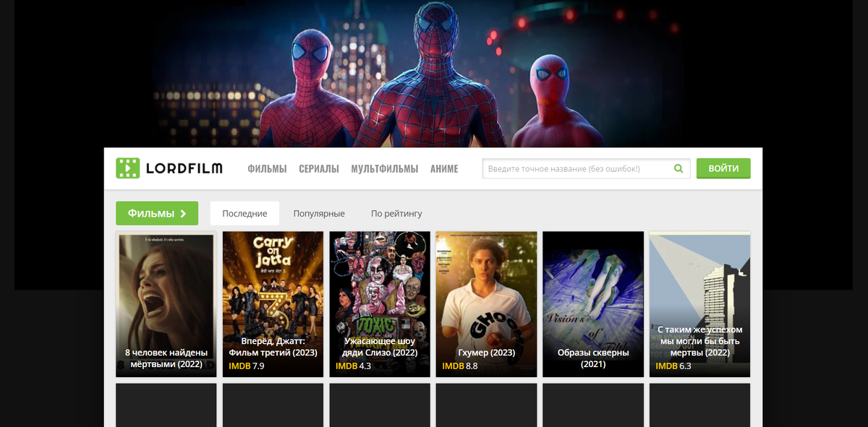Open the Гхумер (2023) poster
Screen dimensions: 868x427
pyautogui.click(x=486, y=304)
